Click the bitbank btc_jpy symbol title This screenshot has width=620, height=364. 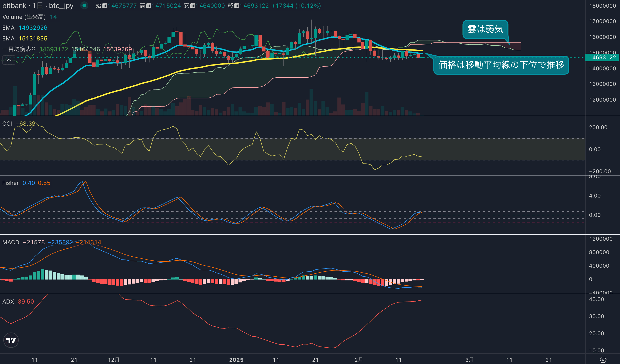[x=38, y=5]
